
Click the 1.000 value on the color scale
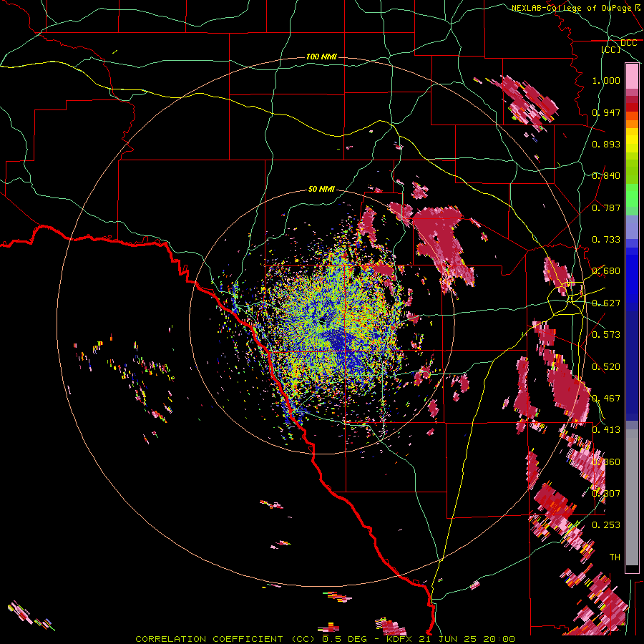click(x=606, y=80)
